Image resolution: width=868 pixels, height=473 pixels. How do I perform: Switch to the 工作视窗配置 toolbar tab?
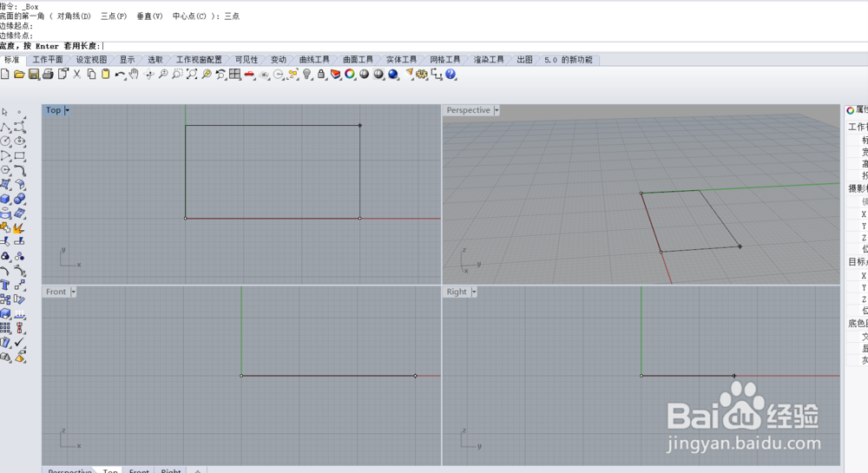pos(199,60)
